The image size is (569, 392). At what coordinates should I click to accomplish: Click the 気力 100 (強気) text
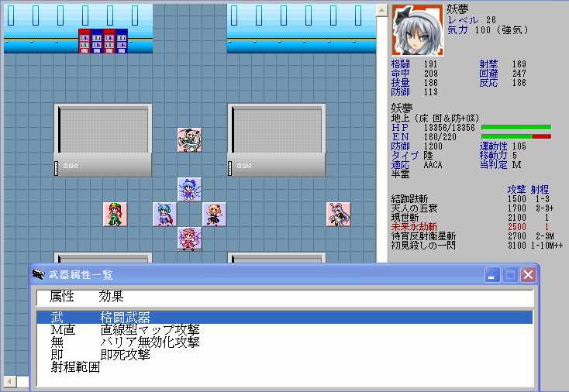(488, 29)
